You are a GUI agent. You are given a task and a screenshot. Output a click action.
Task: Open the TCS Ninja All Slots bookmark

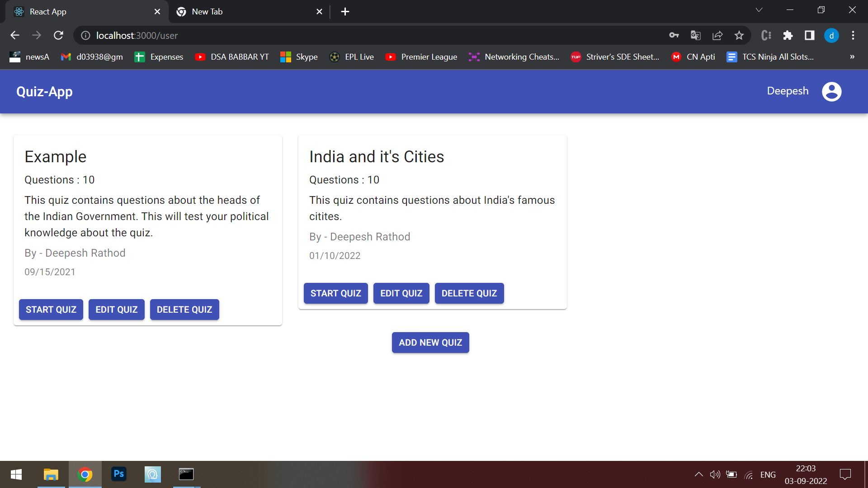coord(770,57)
